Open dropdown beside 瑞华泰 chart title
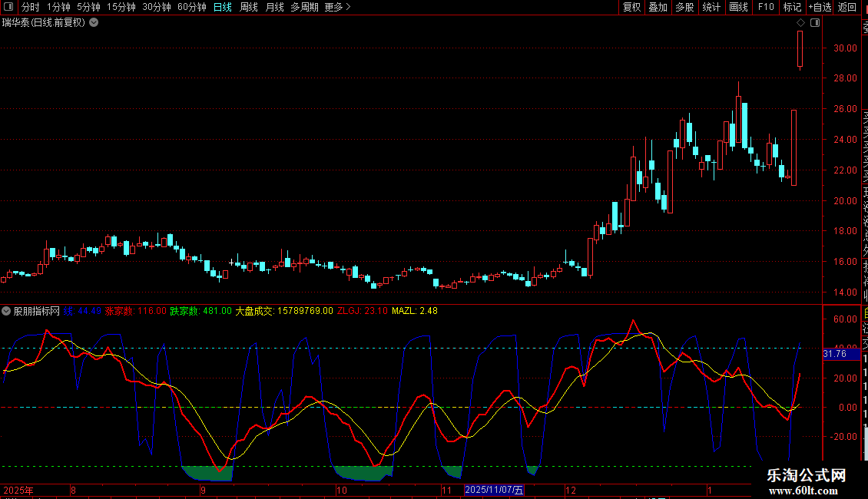Viewport: 868px width, 499px height. coord(94,23)
